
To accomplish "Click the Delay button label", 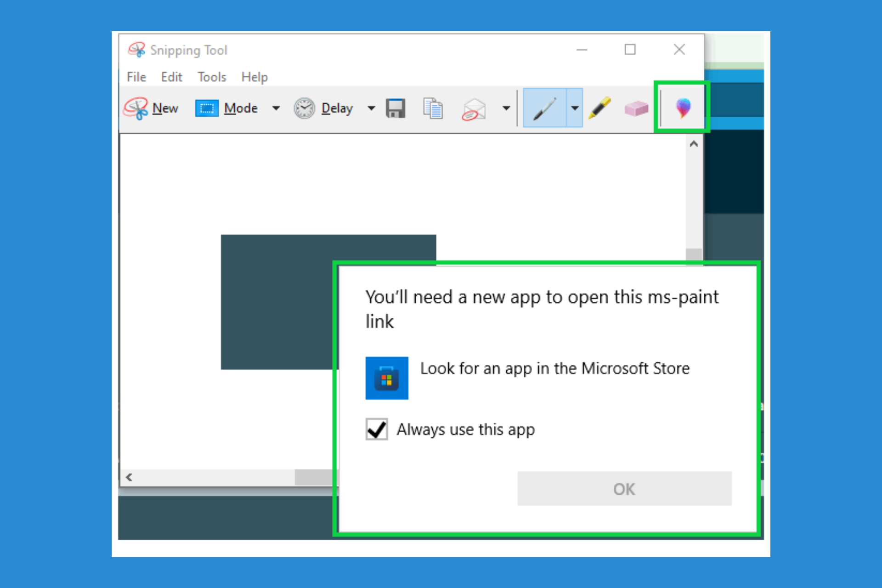I will pos(337,109).
